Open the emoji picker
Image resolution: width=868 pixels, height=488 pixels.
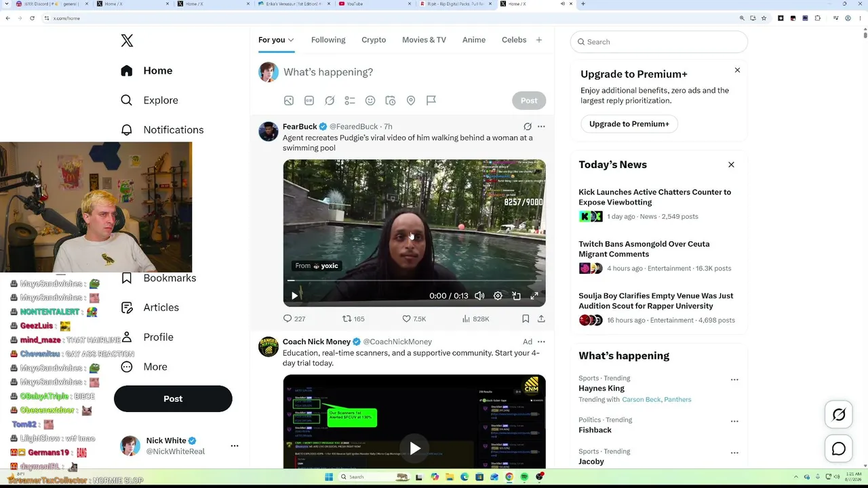pos(370,100)
